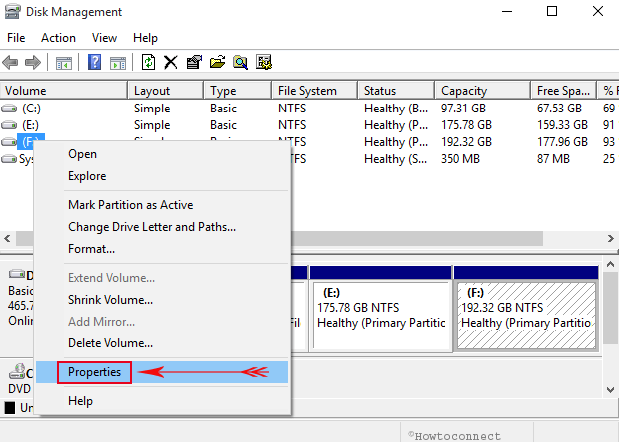This screenshot has height=442, width=619.
Task: Click the Back arrow toolbar icon
Action: [10, 62]
